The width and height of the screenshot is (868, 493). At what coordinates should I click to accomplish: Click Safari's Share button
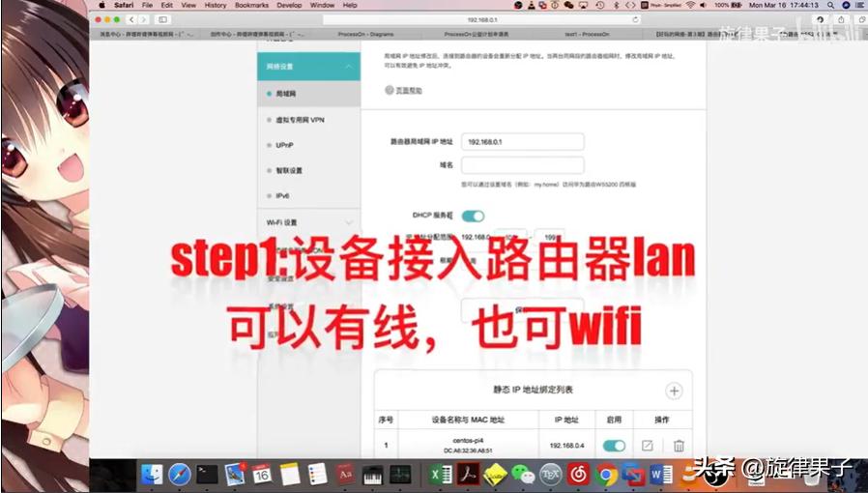[x=842, y=19]
